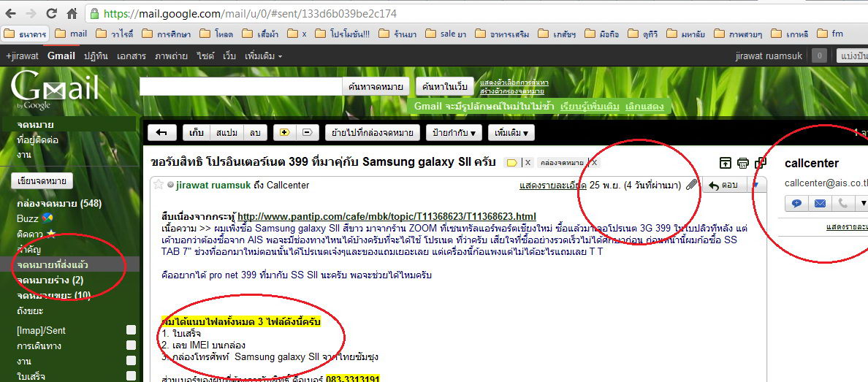Open more contact options arrow under callcenter
Viewport: 868px width, 382px height.
862,203
